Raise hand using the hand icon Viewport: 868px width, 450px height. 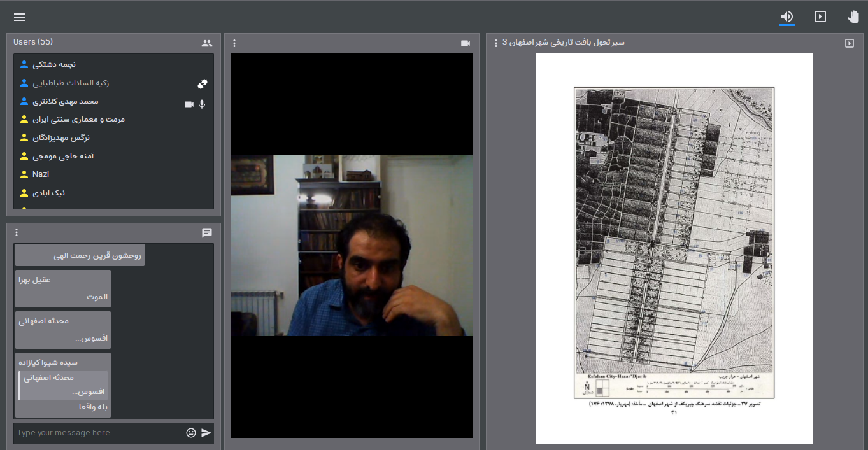point(853,17)
